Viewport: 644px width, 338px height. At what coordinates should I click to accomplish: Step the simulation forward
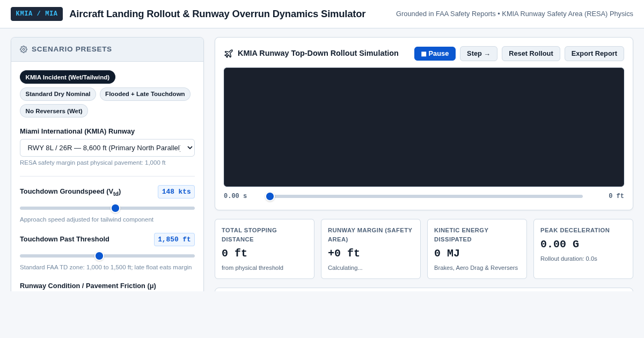click(479, 54)
